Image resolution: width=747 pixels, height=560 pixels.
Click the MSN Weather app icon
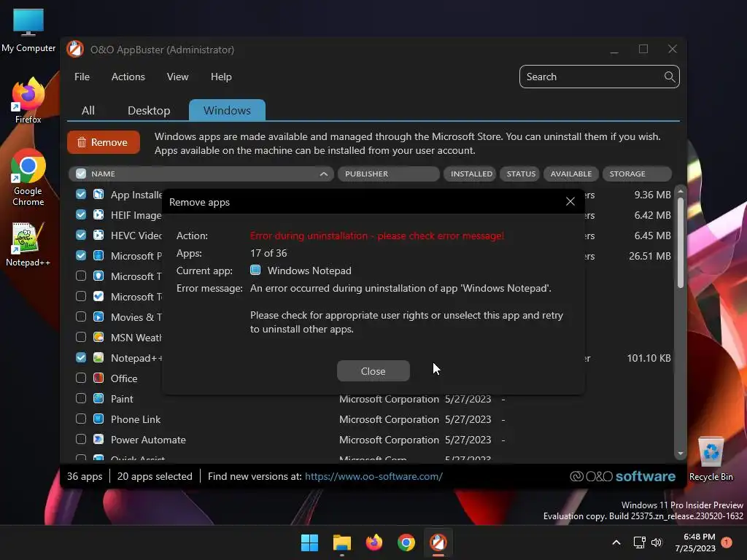(x=98, y=337)
